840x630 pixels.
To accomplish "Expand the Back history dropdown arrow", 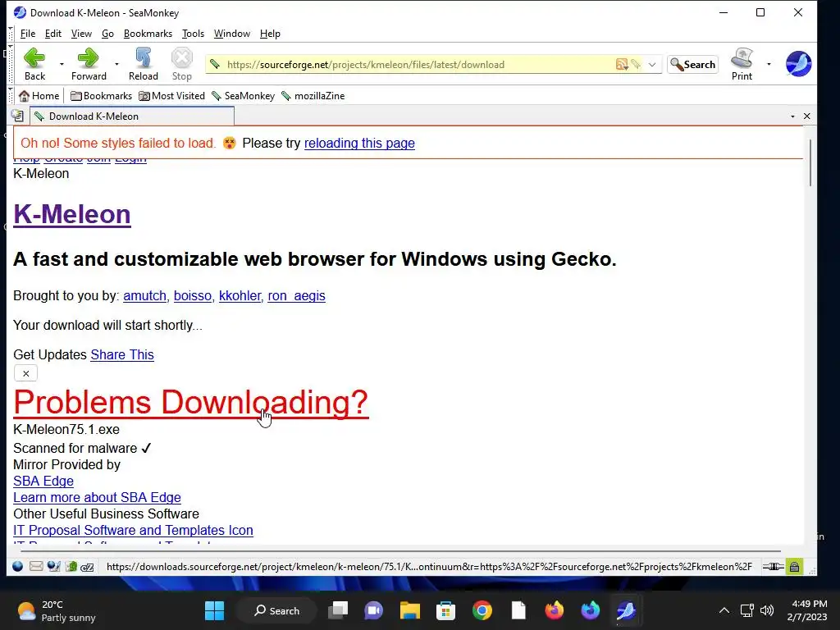I will point(62,64).
